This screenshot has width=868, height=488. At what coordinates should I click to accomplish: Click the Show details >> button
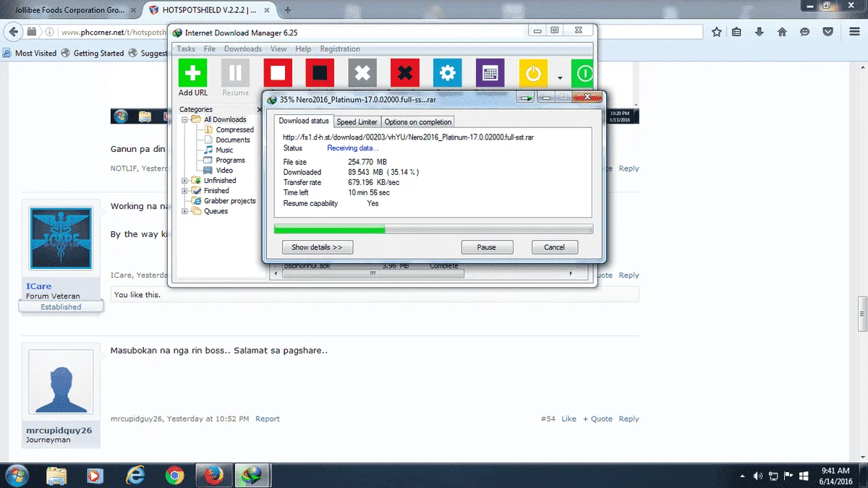[x=317, y=247]
